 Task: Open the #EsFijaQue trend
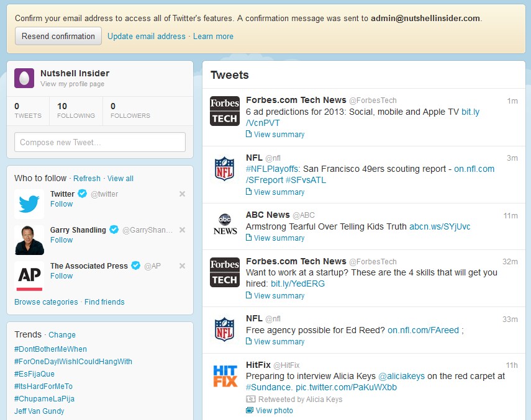point(34,373)
